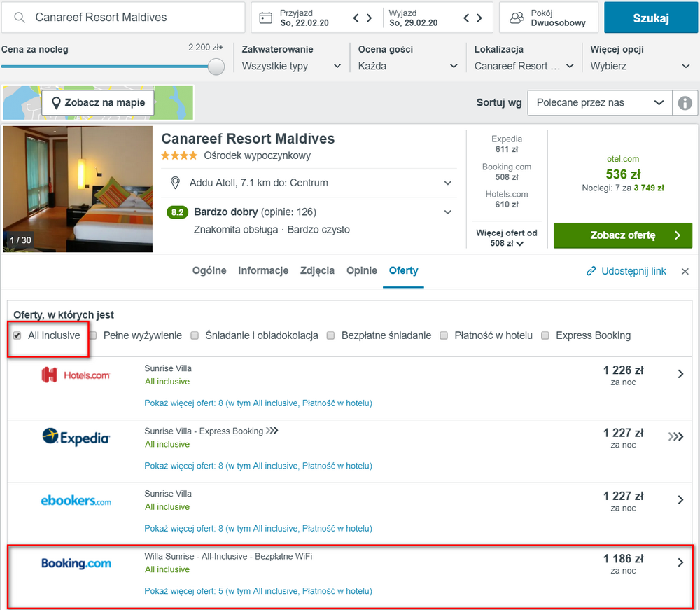Click the Booking.com logo in the offers list
Image resolution: width=700 pixels, height=610 pixels.
[x=76, y=563]
